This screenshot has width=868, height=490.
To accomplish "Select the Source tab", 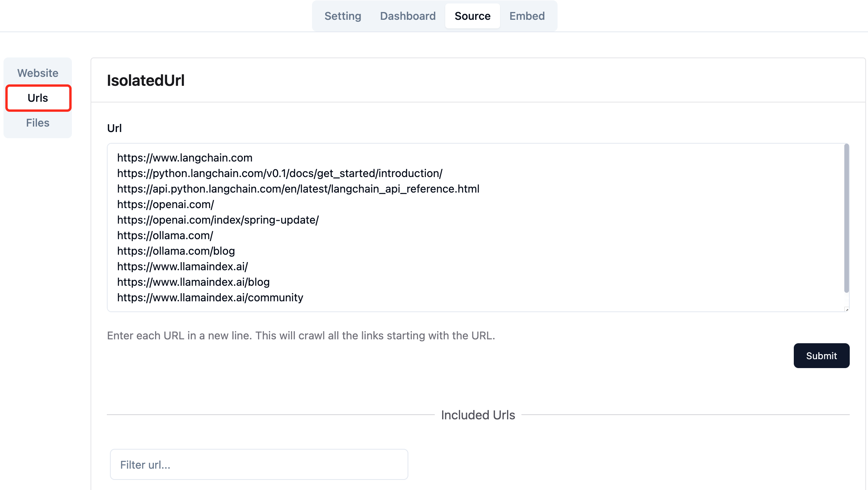I will 472,16.
